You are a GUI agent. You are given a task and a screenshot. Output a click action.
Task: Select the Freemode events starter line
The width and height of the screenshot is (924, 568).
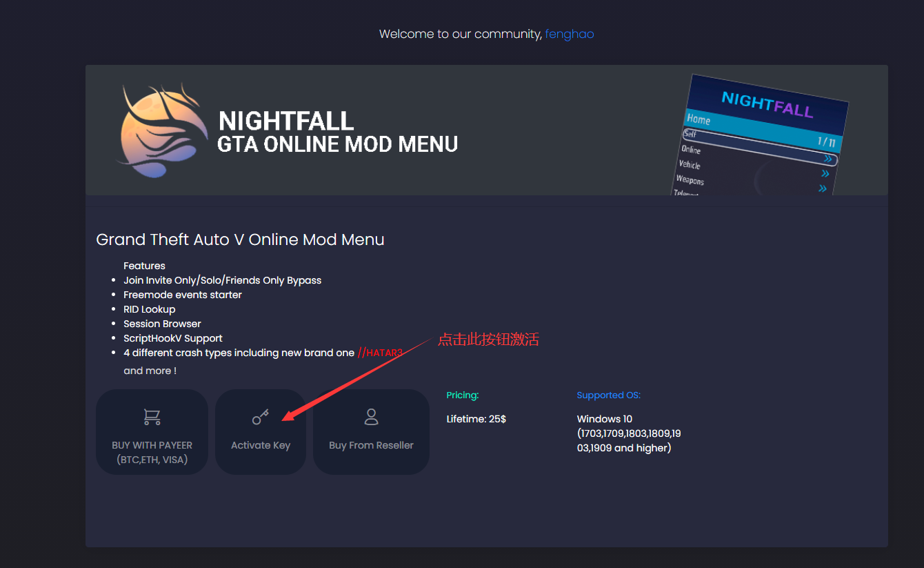[x=183, y=295]
